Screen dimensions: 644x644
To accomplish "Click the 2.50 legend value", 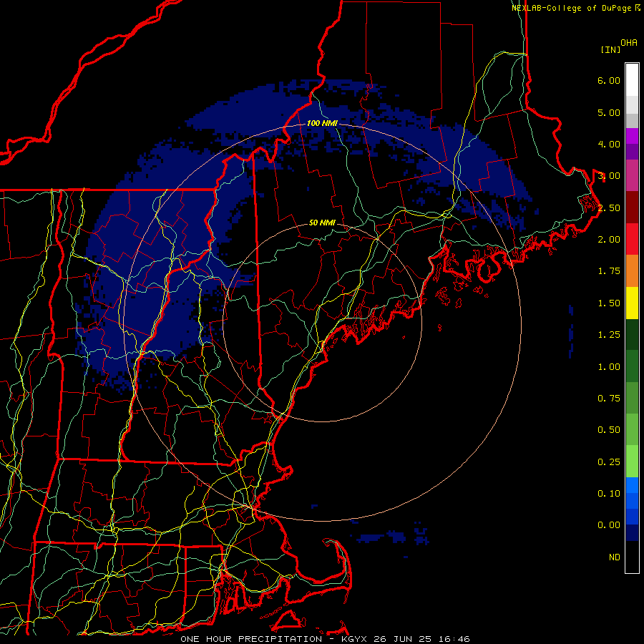I will coord(609,208).
